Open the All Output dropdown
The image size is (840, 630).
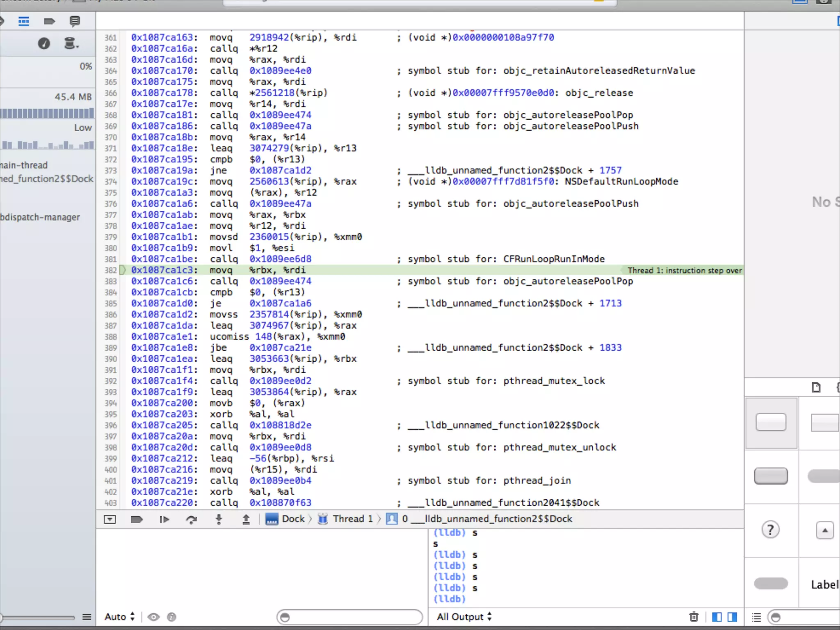(464, 616)
